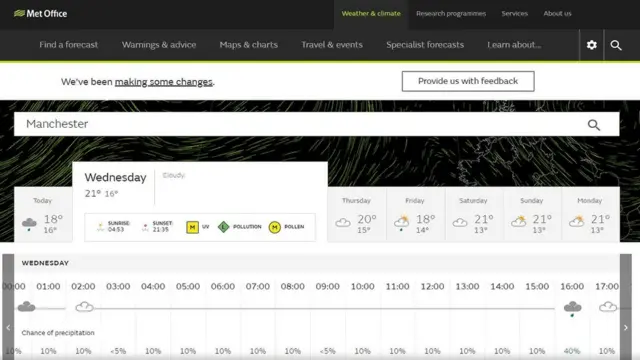Viewport: 640px width, 360px height.
Task: Click the yellow UV index M badge
Action: tap(192, 227)
